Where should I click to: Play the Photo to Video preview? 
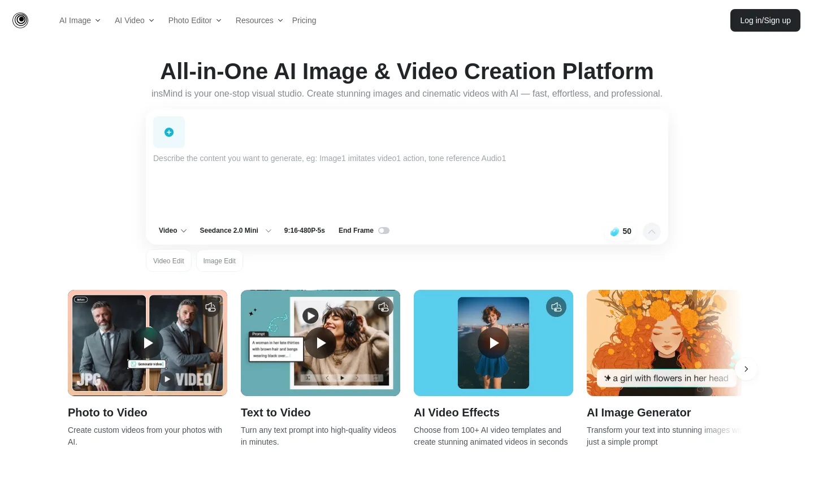[148, 343]
